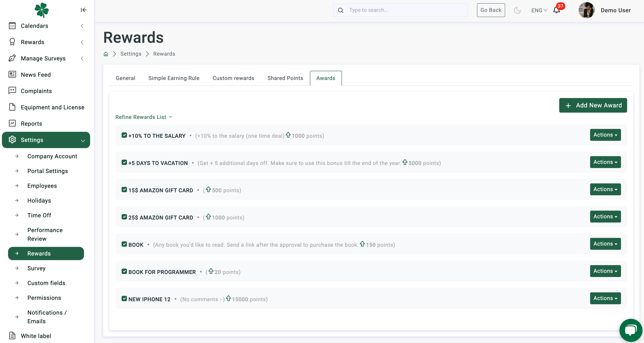Collapse the sidebar with the arrow icon

point(83,10)
